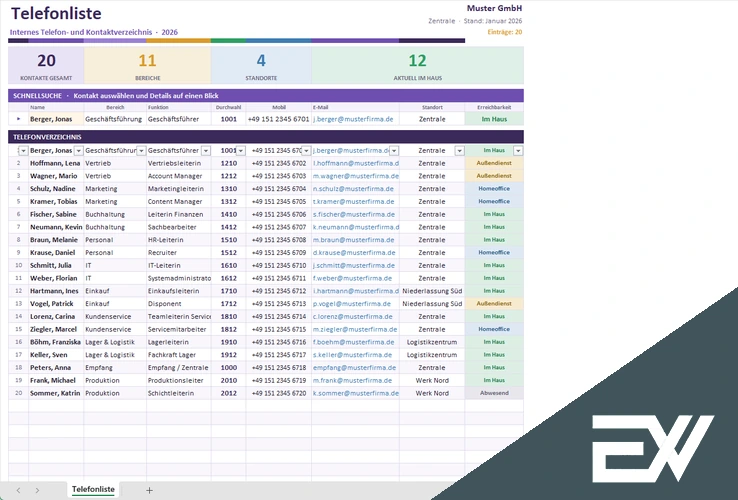Click the Abwesend status cell for Sommer
738x500 pixels.
494,393
